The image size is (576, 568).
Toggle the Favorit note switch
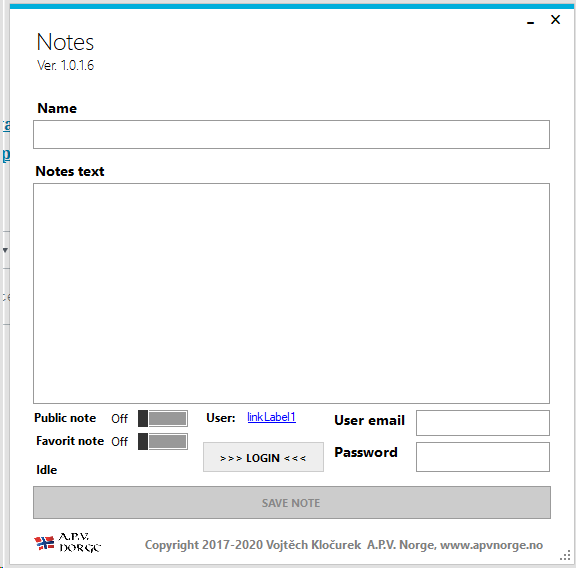click(163, 441)
